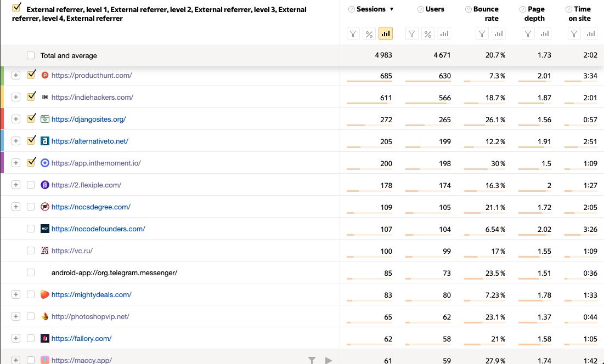Uncheck the producthunt.com row checkbox

[31, 75]
